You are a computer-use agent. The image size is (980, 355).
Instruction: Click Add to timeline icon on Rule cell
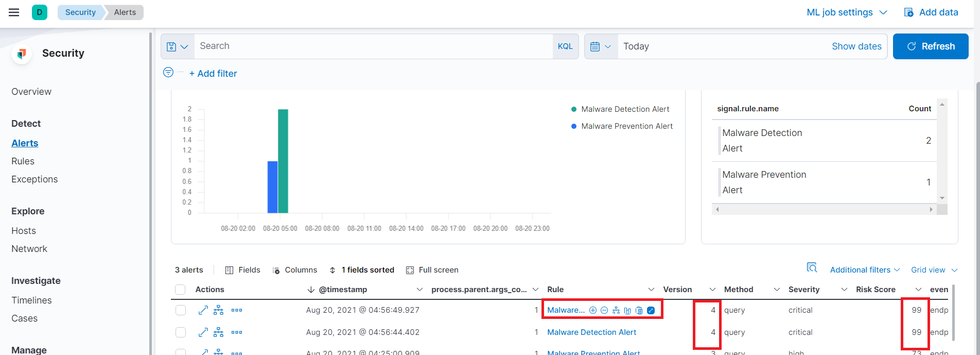[x=616, y=310]
